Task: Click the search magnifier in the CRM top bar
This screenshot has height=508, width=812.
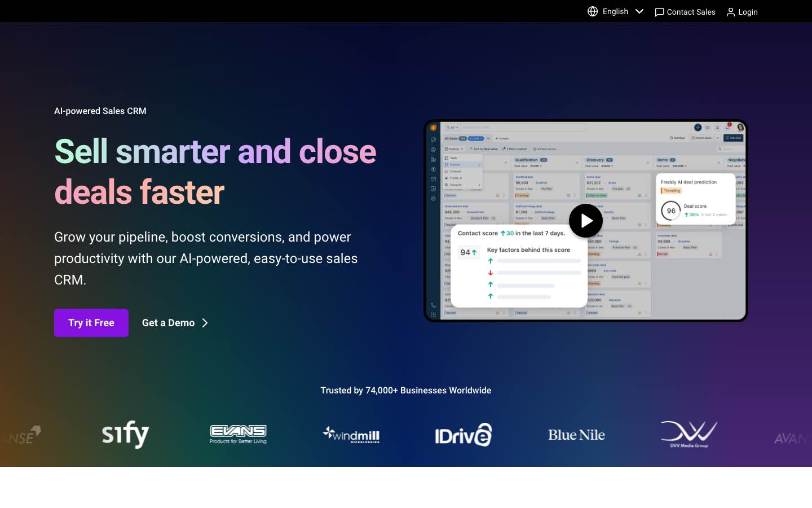Action: 448,127
